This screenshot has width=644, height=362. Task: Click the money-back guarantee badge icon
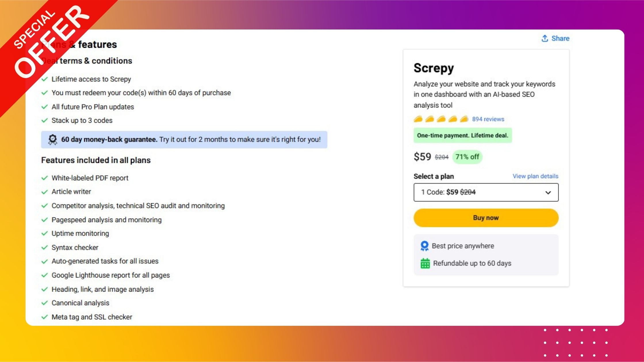point(53,140)
